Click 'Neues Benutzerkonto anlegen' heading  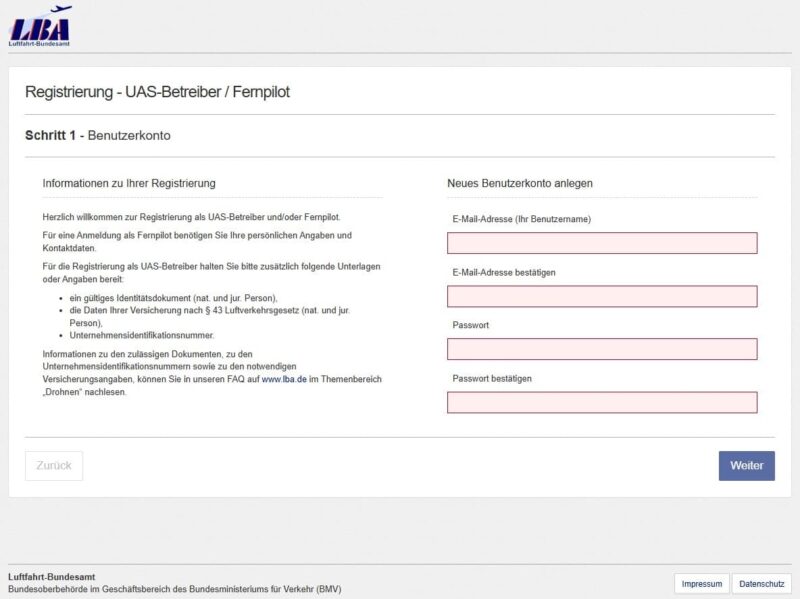(520, 183)
